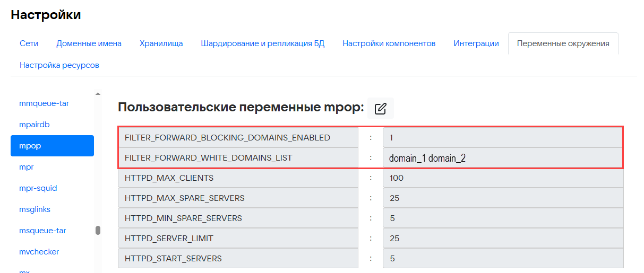
Task: Select the Переменные окружения tab
Action: [x=563, y=43]
